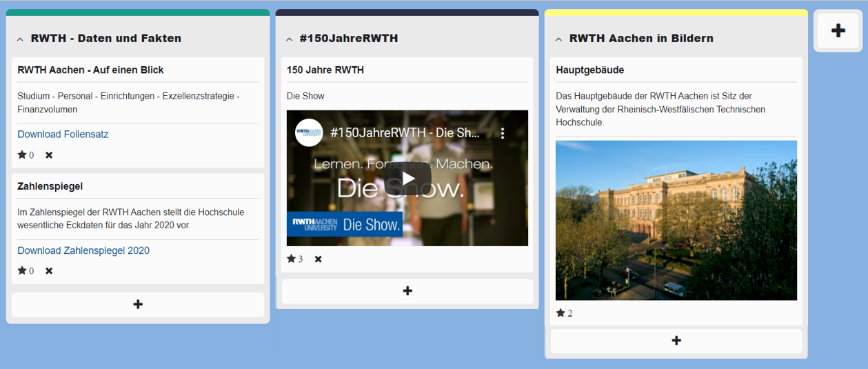Viewport: 868px width, 369px height.
Task: Star the Zahlenspiegel card
Action: [x=22, y=271]
